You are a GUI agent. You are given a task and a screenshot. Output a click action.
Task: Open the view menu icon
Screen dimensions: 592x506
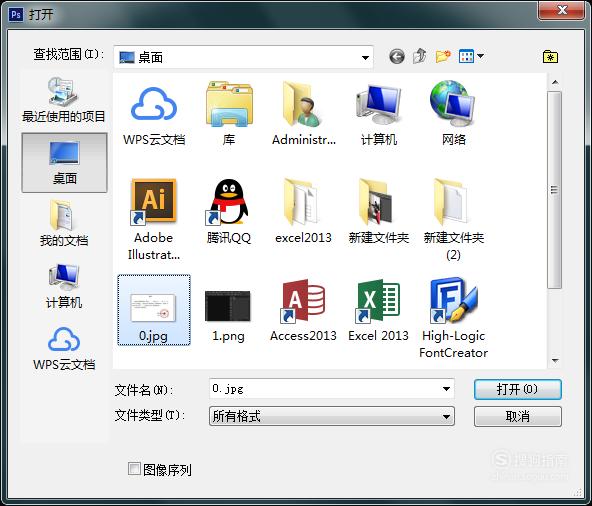point(466,56)
